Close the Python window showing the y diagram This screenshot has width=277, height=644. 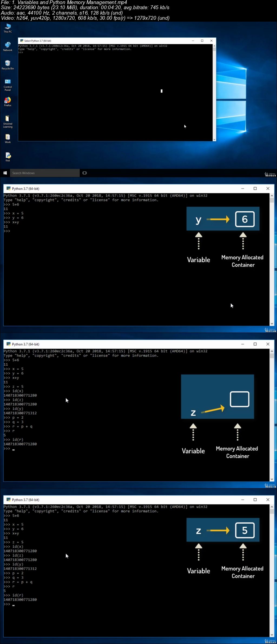click(x=268, y=188)
